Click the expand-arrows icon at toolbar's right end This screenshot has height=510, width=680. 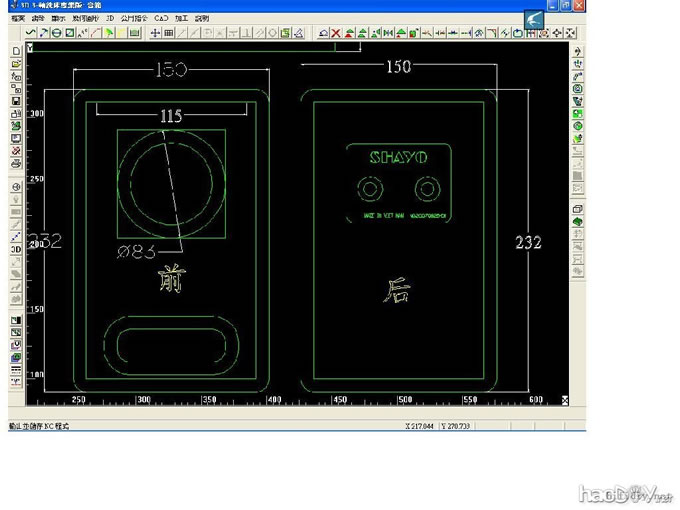click(x=570, y=33)
